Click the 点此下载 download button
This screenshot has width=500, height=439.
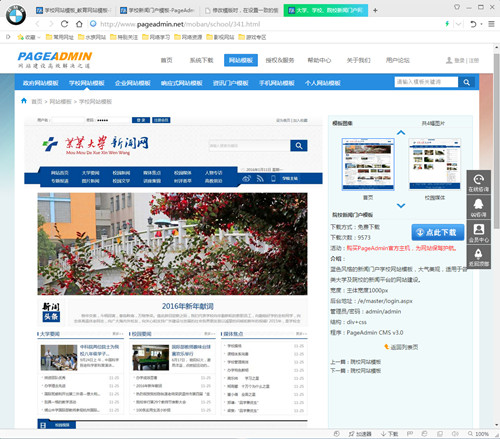(x=438, y=232)
